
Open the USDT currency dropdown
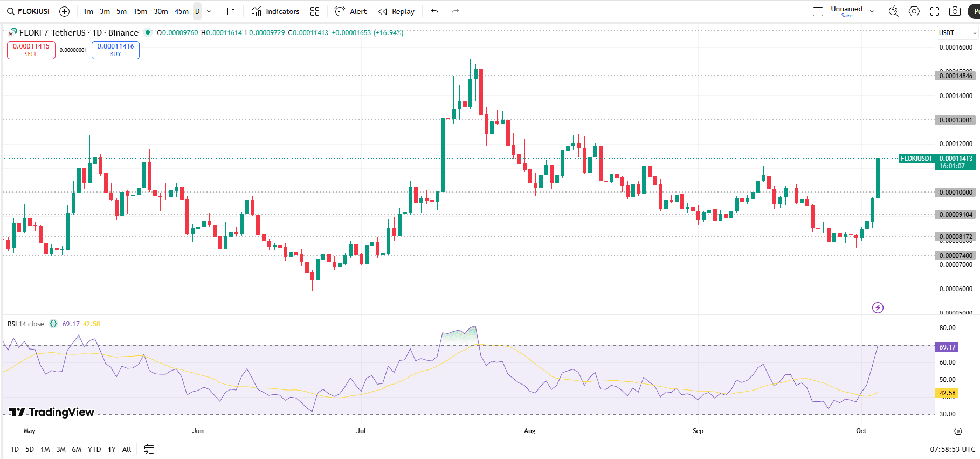pos(957,33)
